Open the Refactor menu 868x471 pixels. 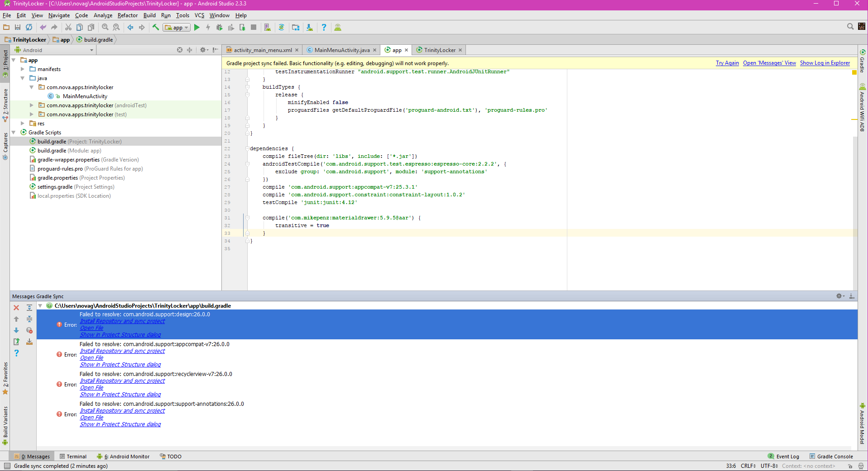pos(128,15)
